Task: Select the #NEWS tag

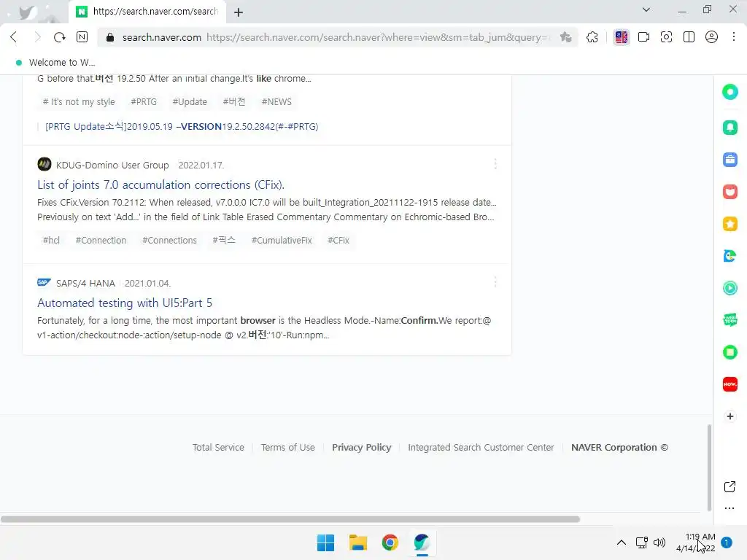Action: [276, 102]
